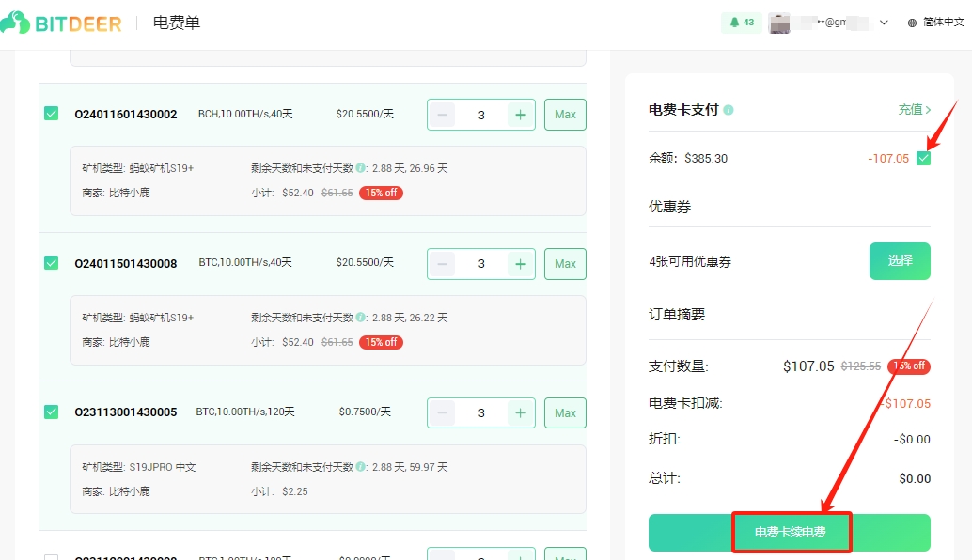Click the 电费卡续电费 pay button

[x=789, y=532]
